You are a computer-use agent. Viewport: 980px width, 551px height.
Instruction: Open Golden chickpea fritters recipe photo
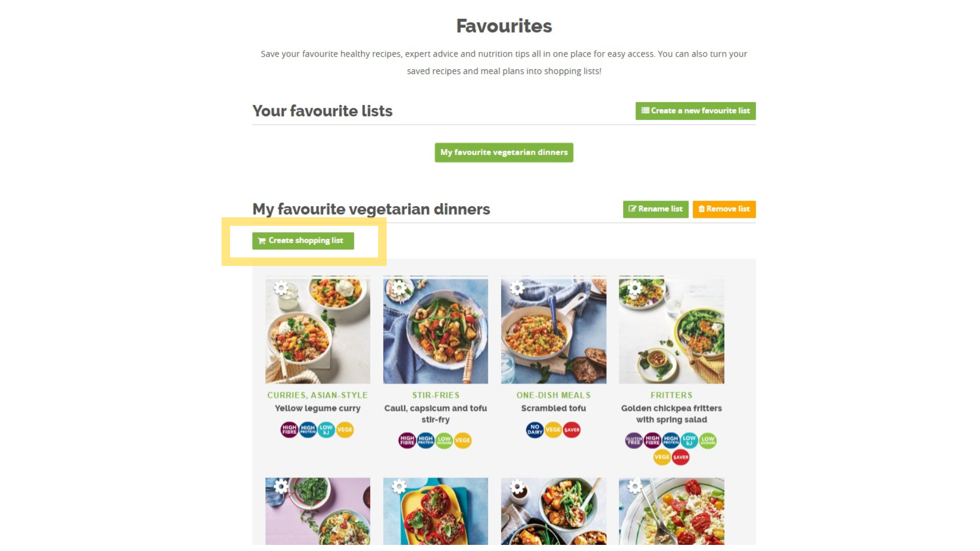click(671, 337)
